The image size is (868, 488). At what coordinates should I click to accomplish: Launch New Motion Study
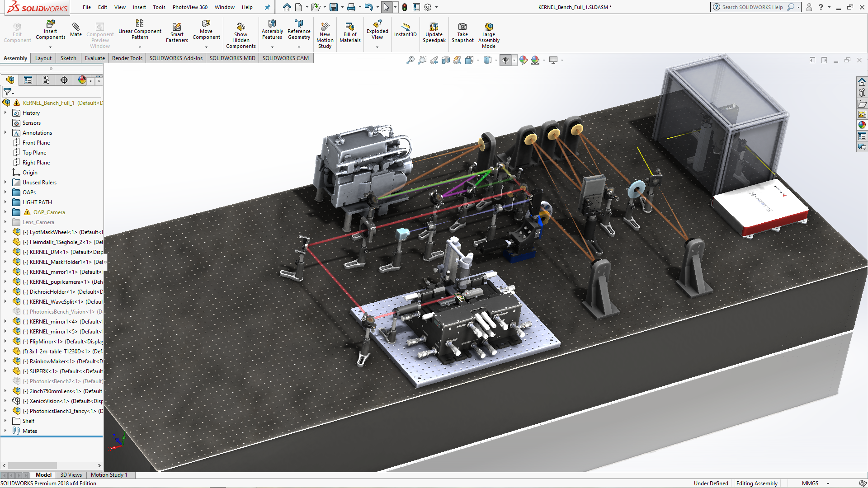click(x=325, y=35)
